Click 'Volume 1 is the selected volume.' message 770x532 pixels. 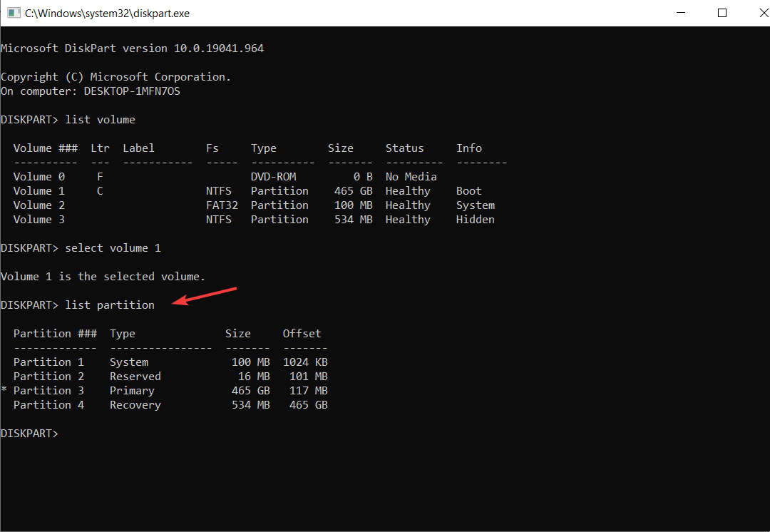point(103,276)
